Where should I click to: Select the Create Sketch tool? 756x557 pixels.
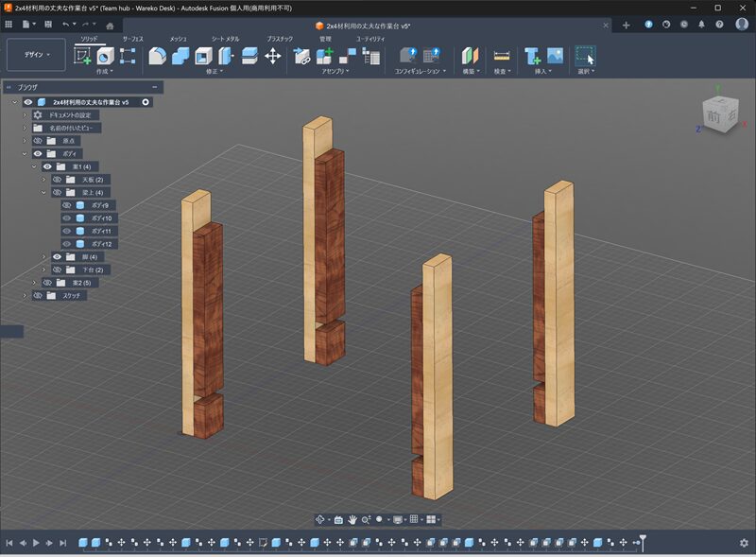coord(83,56)
